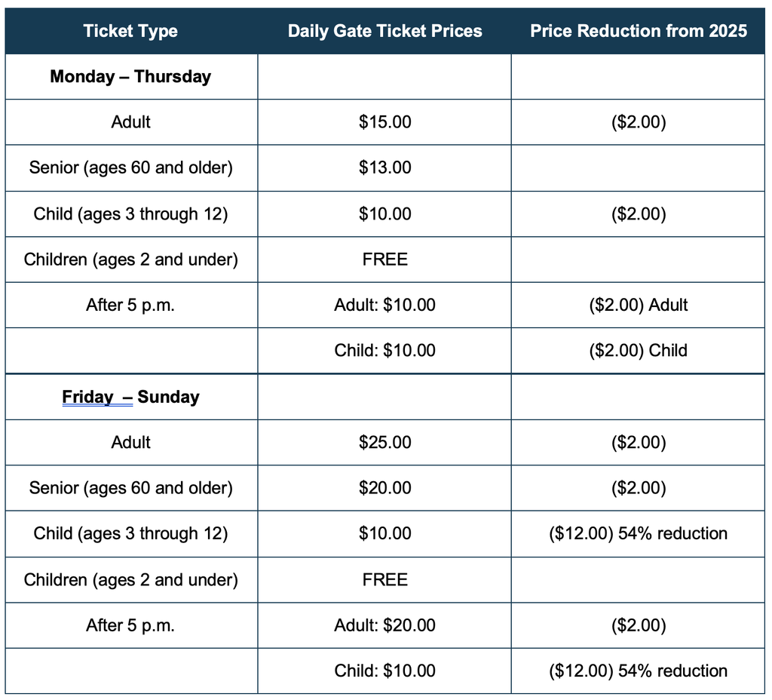Click the weekend Child (ages 3 through 12) row label

tap(130, 534)
